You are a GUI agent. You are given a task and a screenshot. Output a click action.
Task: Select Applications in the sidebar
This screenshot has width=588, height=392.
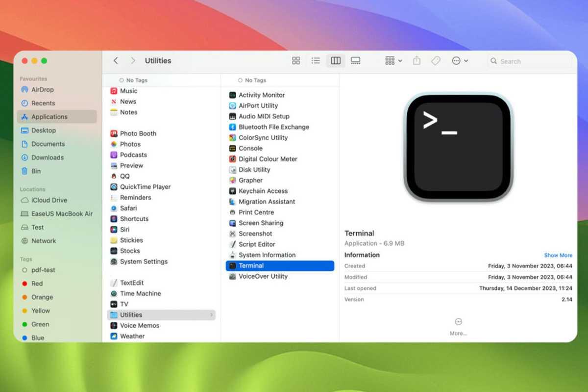(x=57, y=117)
